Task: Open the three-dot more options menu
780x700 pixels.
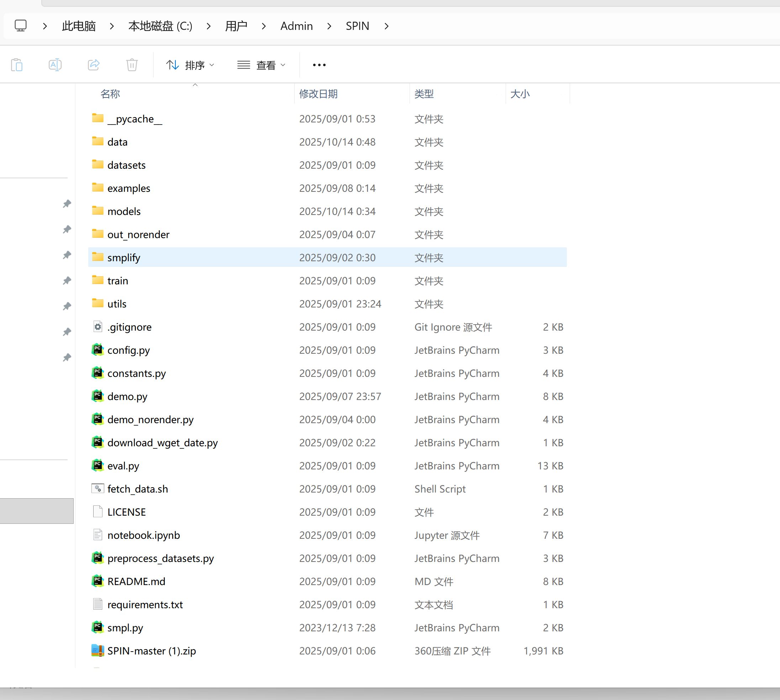Action: tap(319, 65)
